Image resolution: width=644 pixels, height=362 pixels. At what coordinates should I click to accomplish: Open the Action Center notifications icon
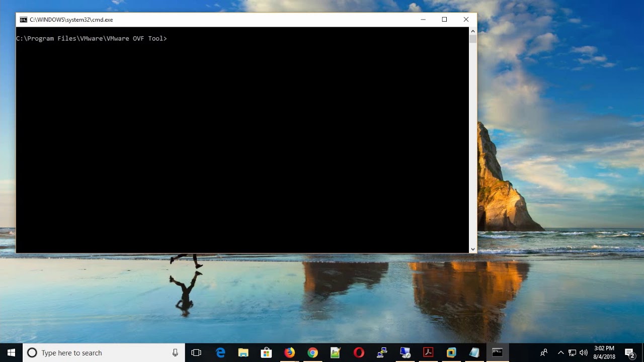coord(629,352)
